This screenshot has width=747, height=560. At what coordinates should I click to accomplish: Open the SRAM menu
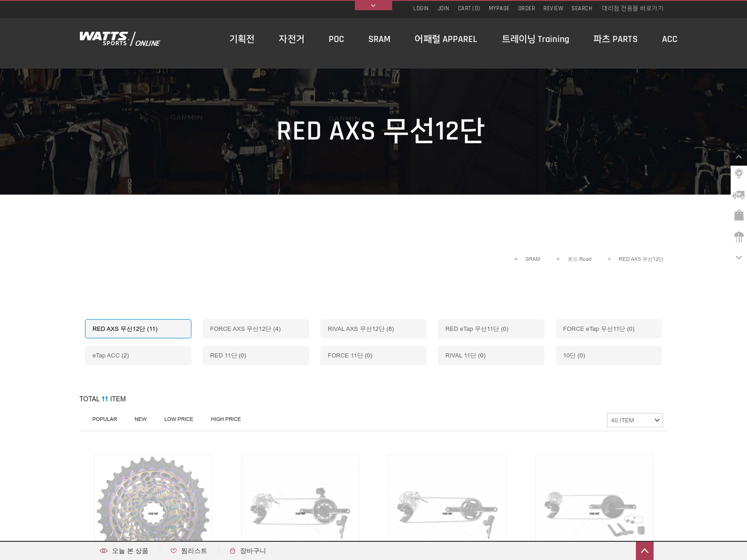coord(379,39)
